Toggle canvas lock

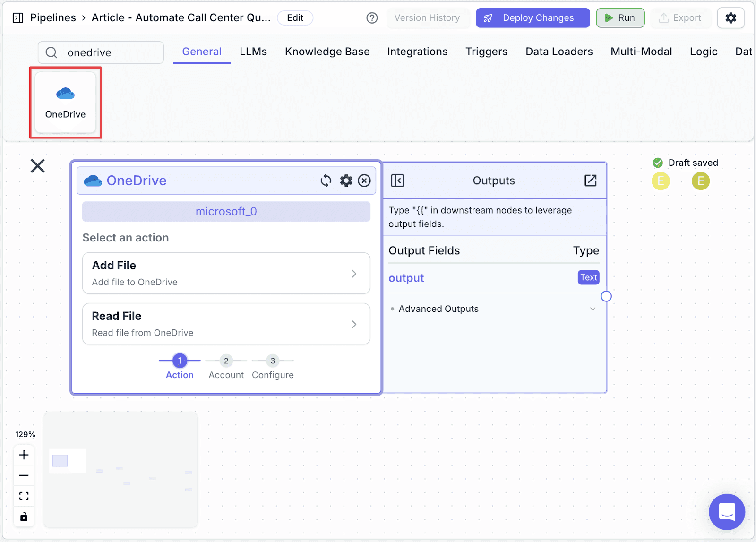(24, 516)
